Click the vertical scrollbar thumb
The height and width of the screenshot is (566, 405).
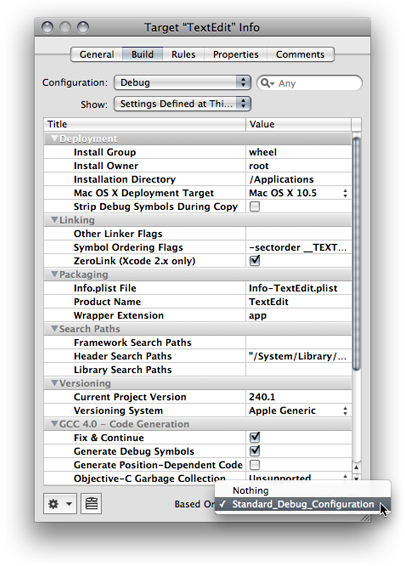pyautogui.click(x=356, y=253)
